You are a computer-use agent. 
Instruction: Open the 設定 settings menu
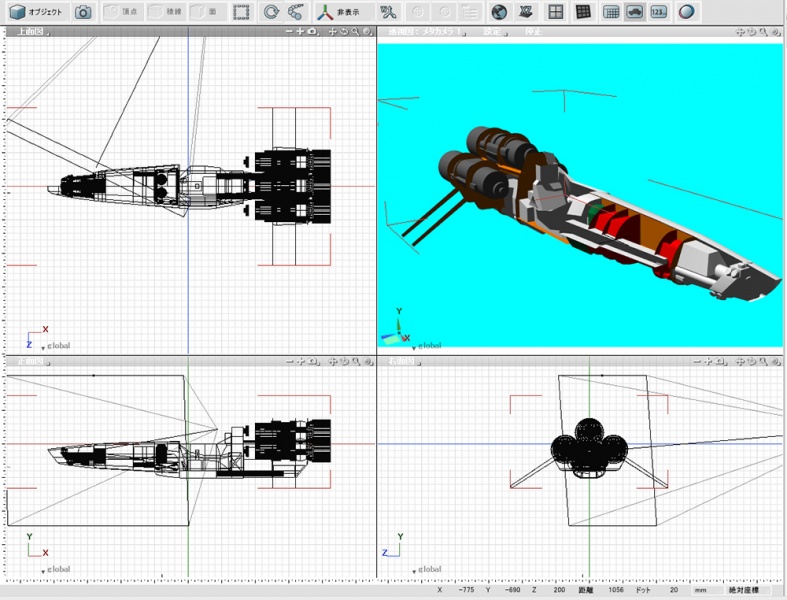pyautogui.click(x=494, y=32)
